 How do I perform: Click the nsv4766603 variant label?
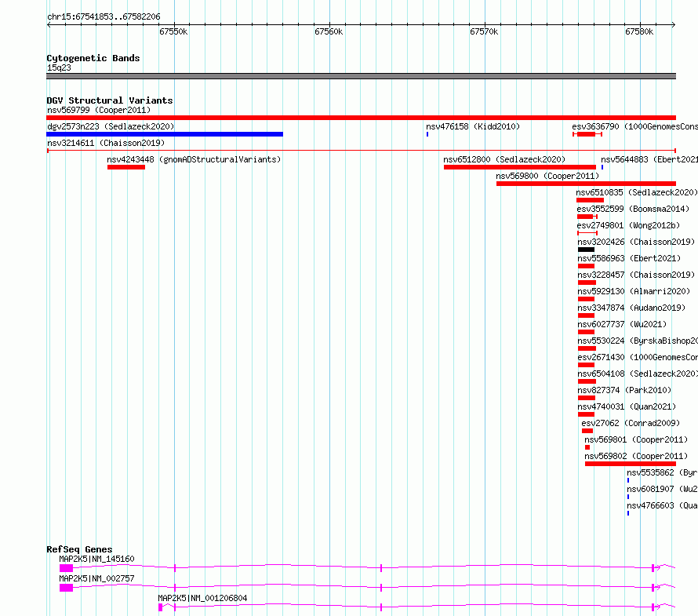click(663, 505)
